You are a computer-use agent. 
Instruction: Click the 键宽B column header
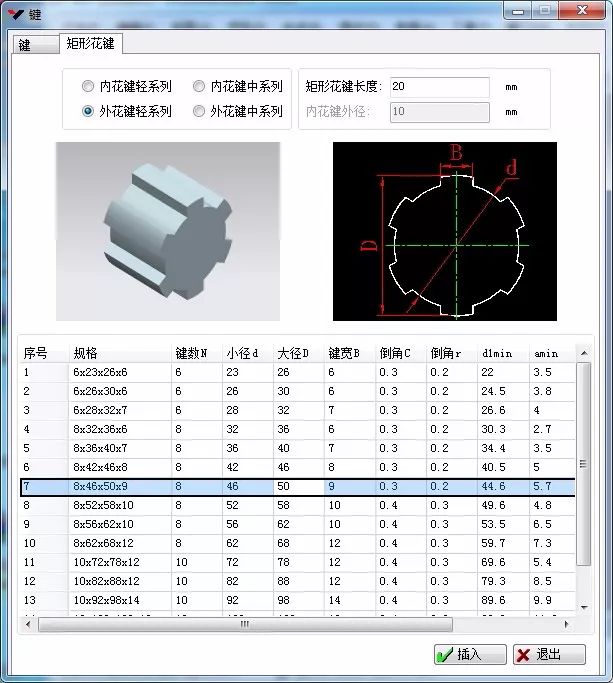click(349, 353)
